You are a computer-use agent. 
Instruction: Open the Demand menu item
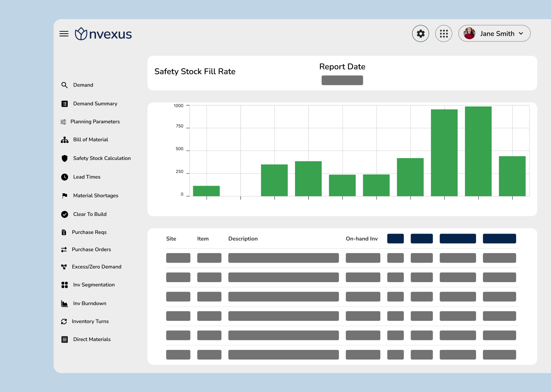(83, 85)
